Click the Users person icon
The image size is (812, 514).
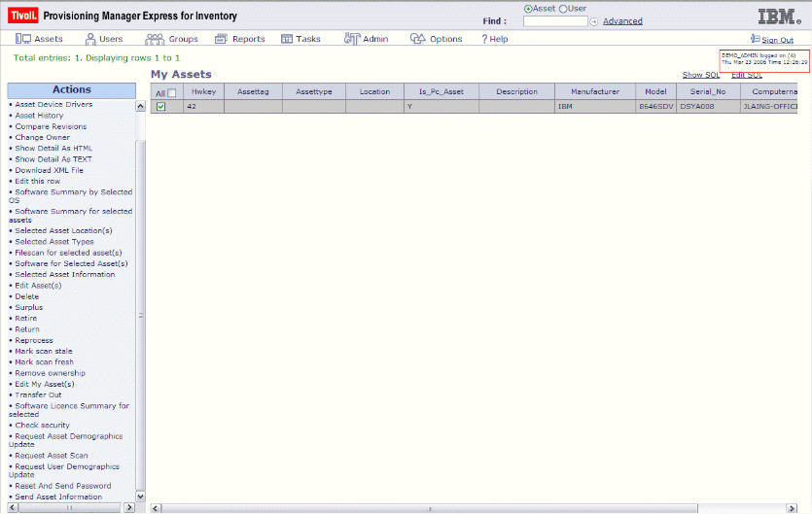[x=90, y=39]
